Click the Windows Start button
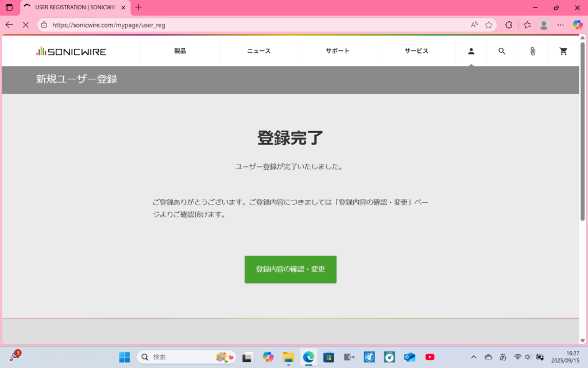 (124, 357)
